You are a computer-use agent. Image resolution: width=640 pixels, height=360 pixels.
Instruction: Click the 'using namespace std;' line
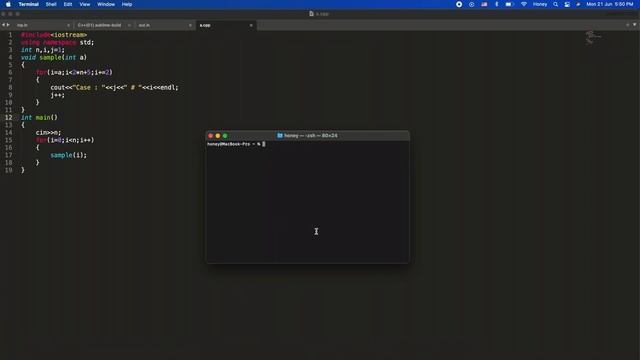click(57, 42)
